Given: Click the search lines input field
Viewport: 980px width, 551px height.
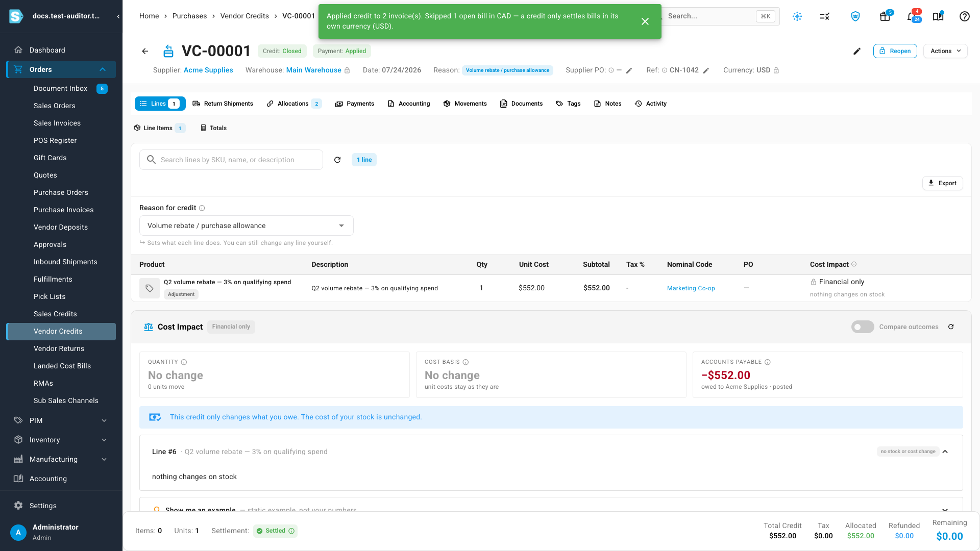Looking at the screenshot, I should point(231,160).
